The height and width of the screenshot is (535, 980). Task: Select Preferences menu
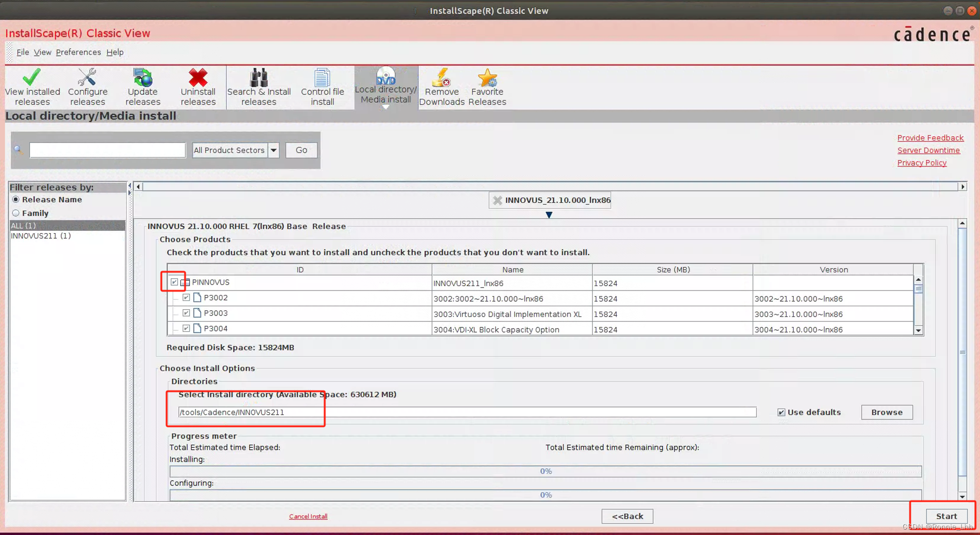click(78, 51)
